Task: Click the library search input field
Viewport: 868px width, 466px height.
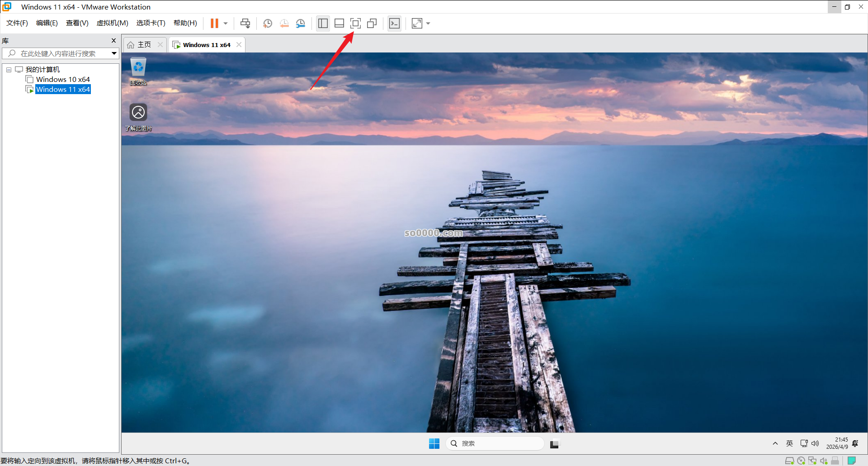Action: [x=59, y=53]
